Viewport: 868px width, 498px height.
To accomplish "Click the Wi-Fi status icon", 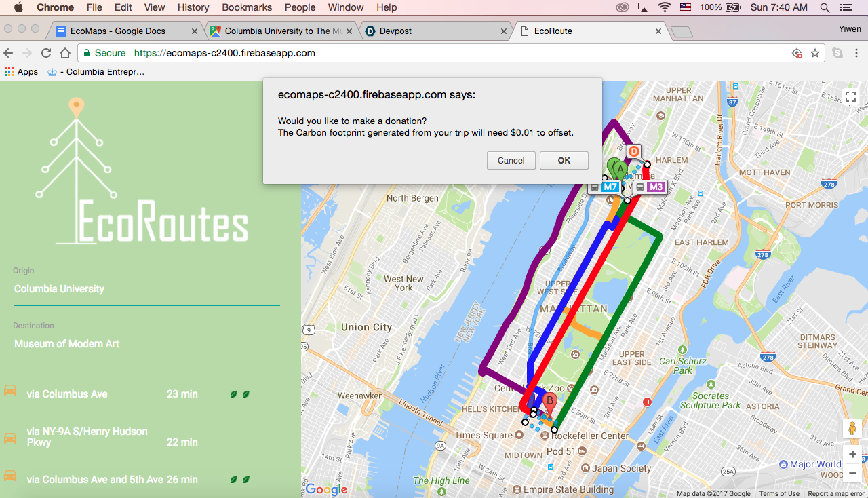I will [665, 7].
